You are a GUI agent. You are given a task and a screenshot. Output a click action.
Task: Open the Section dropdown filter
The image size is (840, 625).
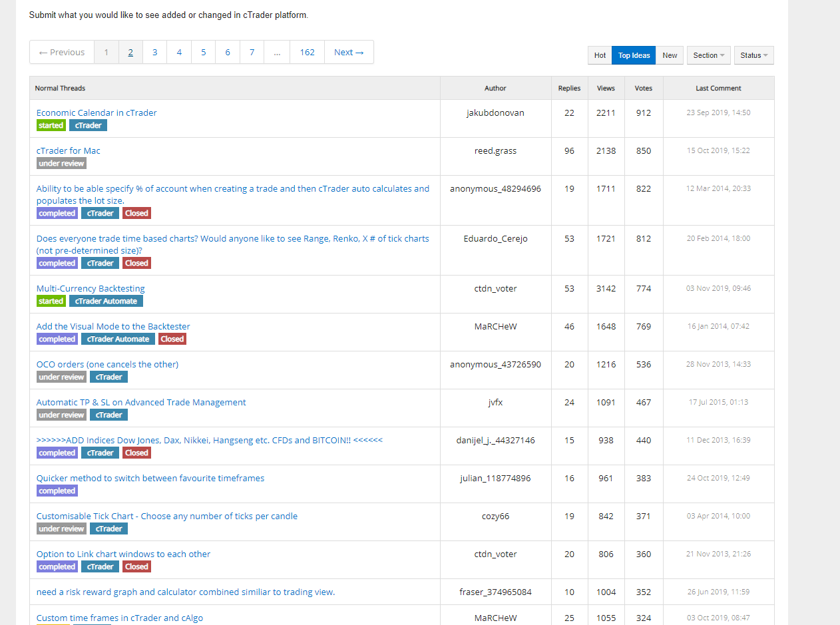708,55
